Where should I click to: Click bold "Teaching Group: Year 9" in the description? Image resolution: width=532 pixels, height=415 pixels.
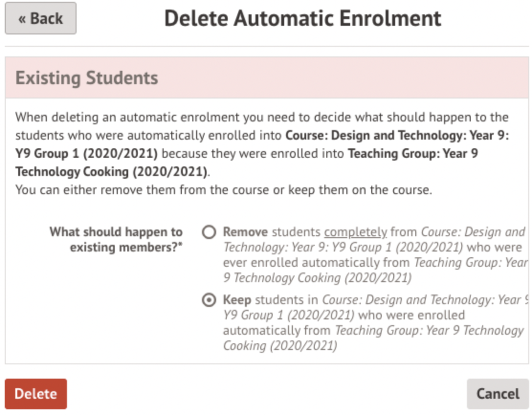pyautogui.click(x=413, y=153)
